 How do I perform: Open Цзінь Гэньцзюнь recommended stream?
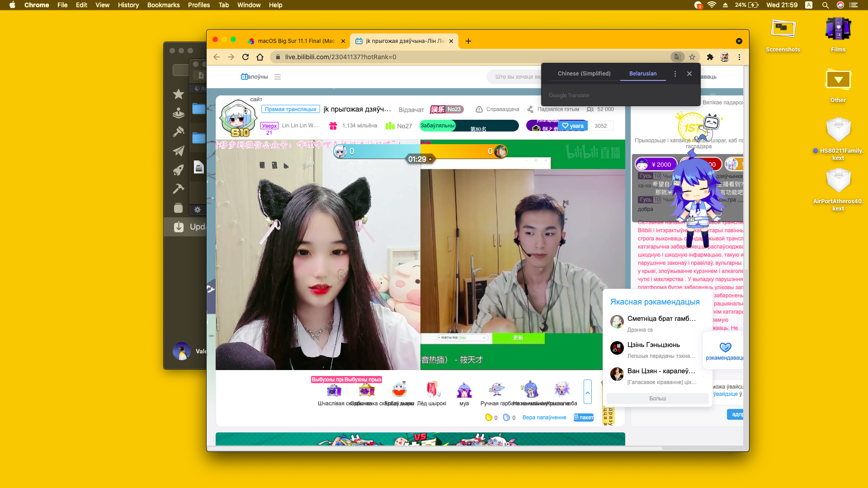pos(658,350)
